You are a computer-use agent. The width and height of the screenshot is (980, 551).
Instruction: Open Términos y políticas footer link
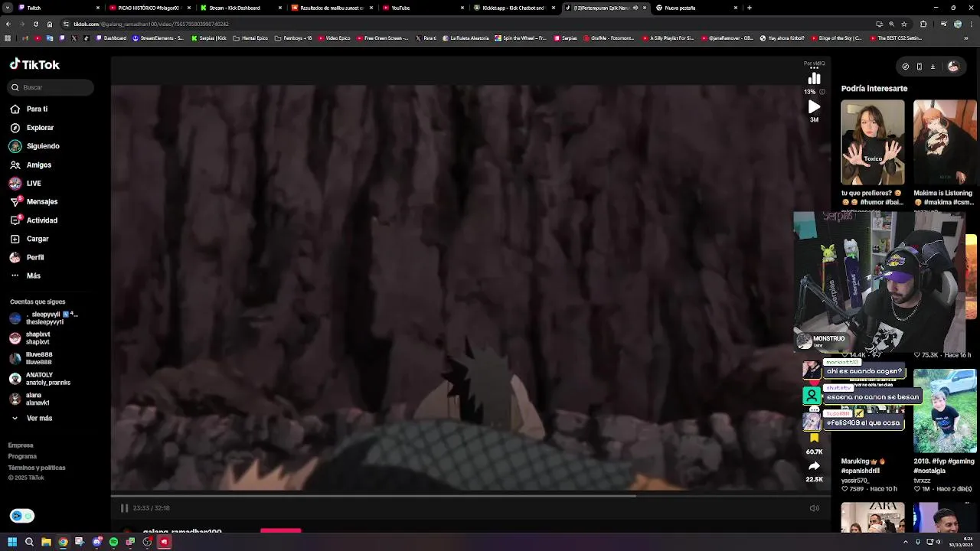[x=37, y=468]
